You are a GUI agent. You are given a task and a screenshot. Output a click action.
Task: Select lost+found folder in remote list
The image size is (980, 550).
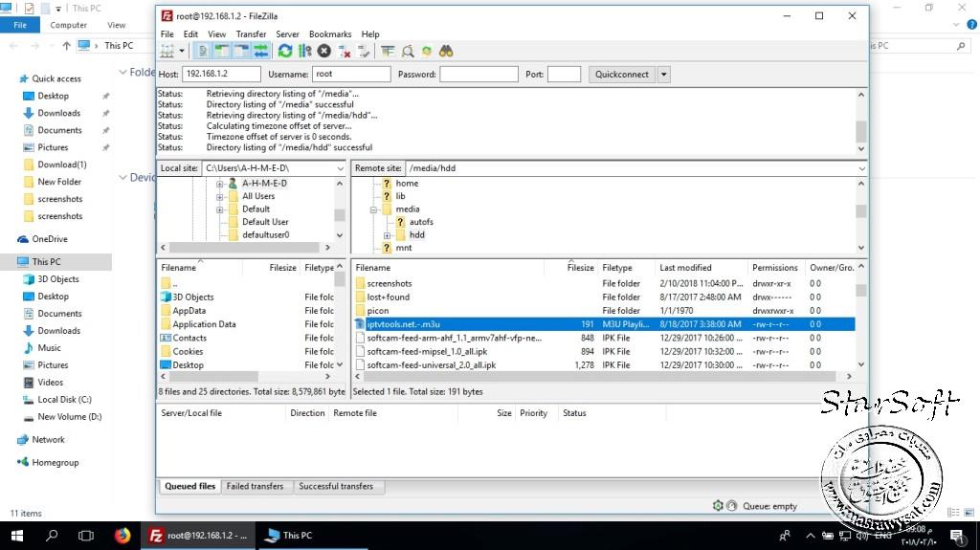[389, 297]
